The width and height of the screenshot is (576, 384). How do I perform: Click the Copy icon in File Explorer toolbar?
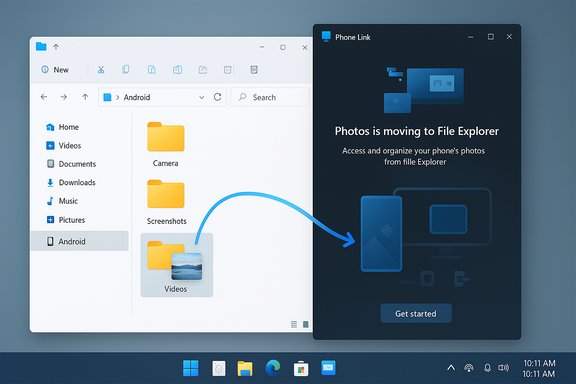click(126, 69)
